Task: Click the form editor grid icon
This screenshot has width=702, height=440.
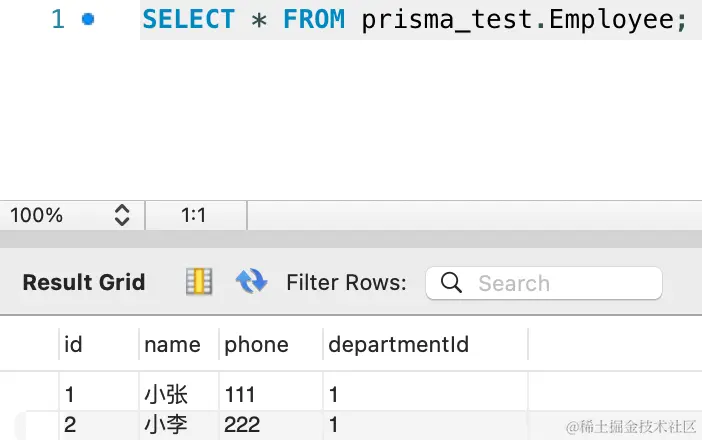Action: point(199,282)
